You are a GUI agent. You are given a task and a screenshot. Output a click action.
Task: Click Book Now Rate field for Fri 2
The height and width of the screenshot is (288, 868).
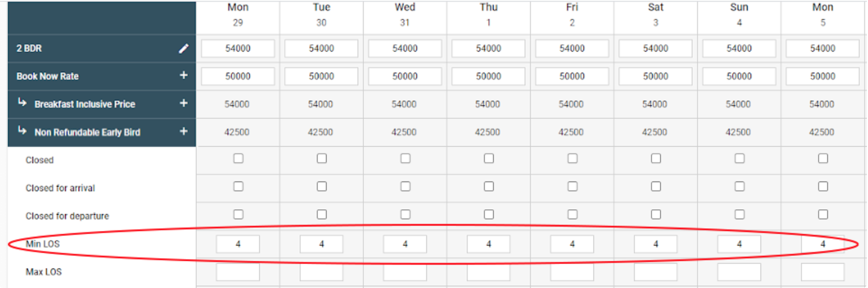pyautogui.click(x=572, y=76)
